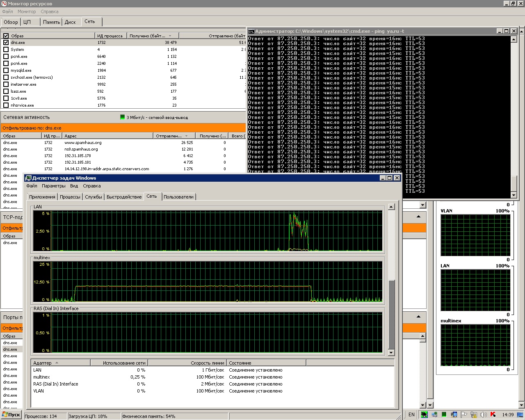Open the volume speaker tray icon
525x420 pixels.
point(483,414)
